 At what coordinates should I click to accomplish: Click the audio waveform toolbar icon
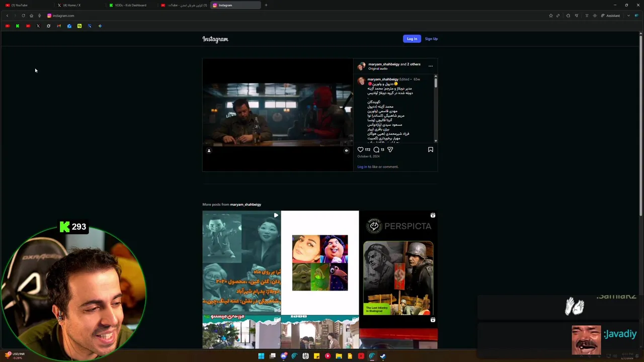point(595,16)
